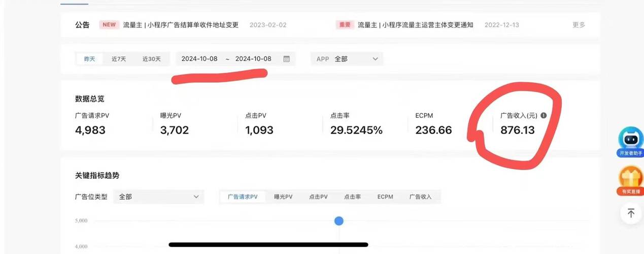
Task: Open 小程序广告结算单收件地址变更 announcement
Action: [181, 24]
